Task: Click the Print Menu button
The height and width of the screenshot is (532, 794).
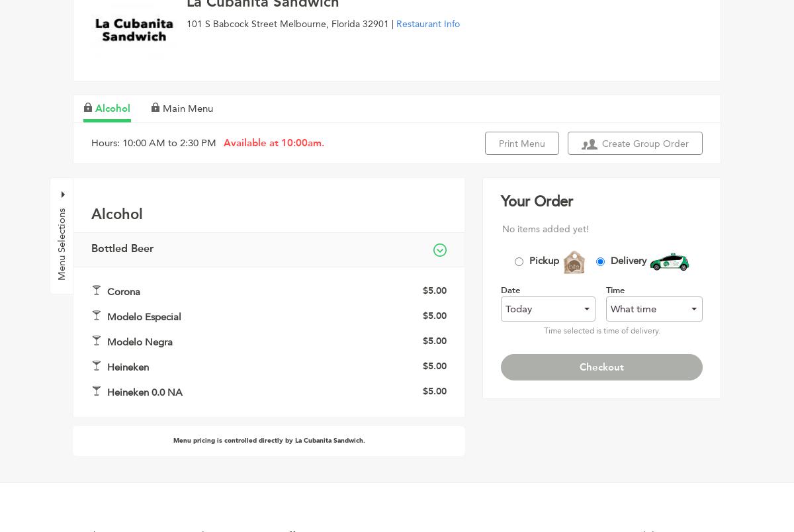Action: point(522,144)
